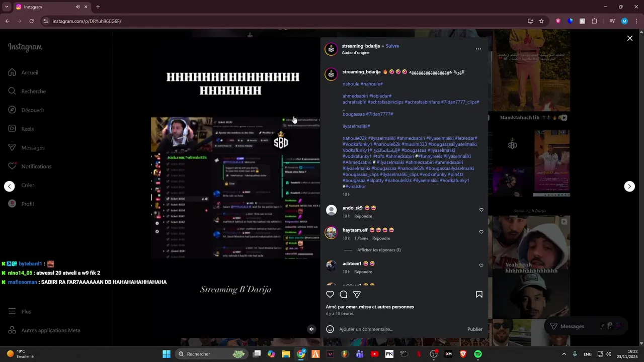Open a new browser tab

pos(98,7)
